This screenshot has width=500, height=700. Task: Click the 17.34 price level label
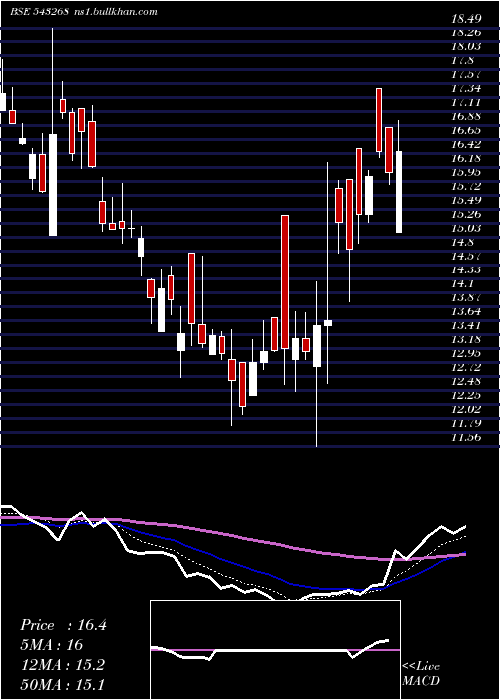[x=466, y=88]
